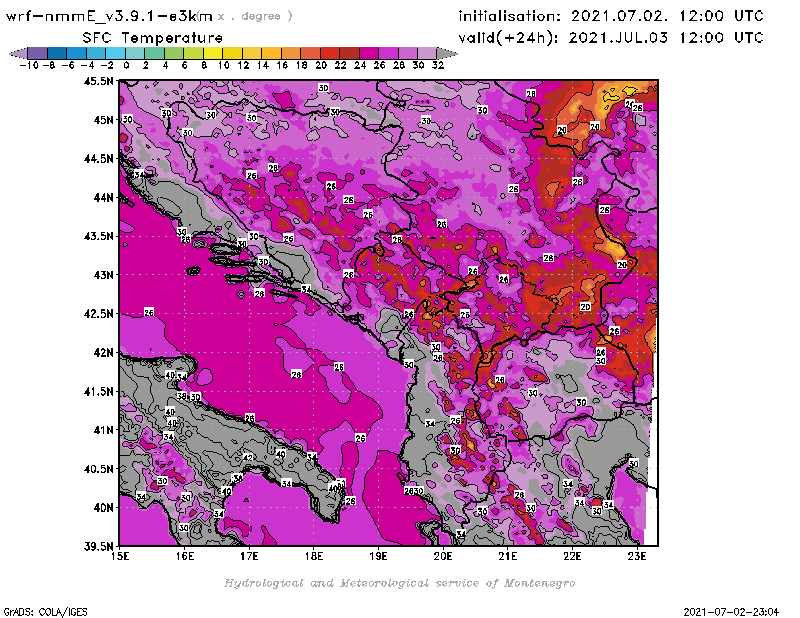Image resolution: width=800 pixels, height=618 pixels.
Task: Click the 2021-07-02-23:04 timestamp
Action: 731,611
